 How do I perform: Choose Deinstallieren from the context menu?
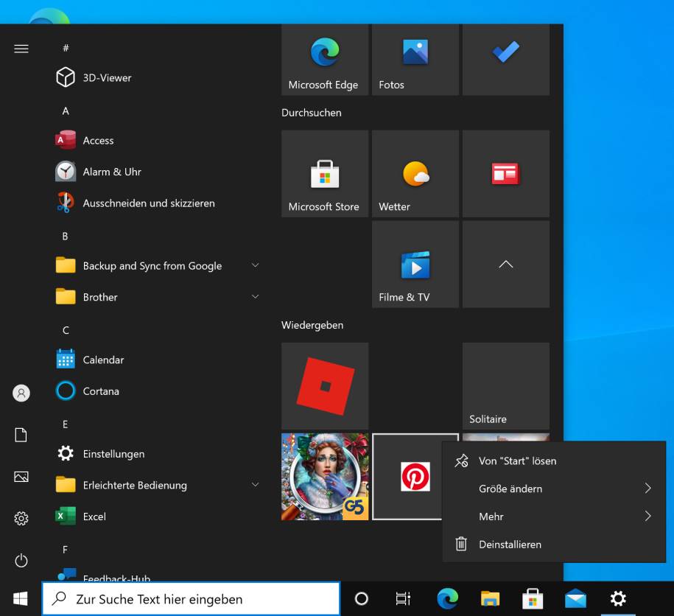(x=554, y=545)
